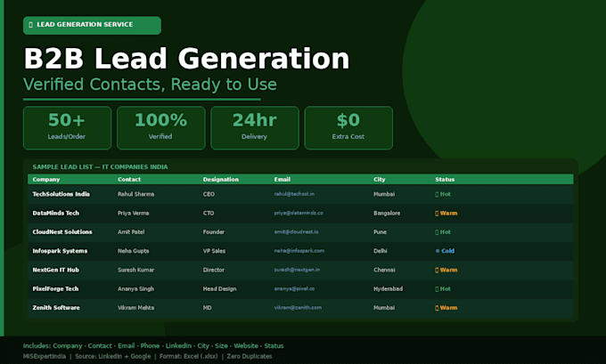Image resolution: width=606 pixels, height=364 pixels.
Task: Click the Status column header
Action: pos(445,179)
